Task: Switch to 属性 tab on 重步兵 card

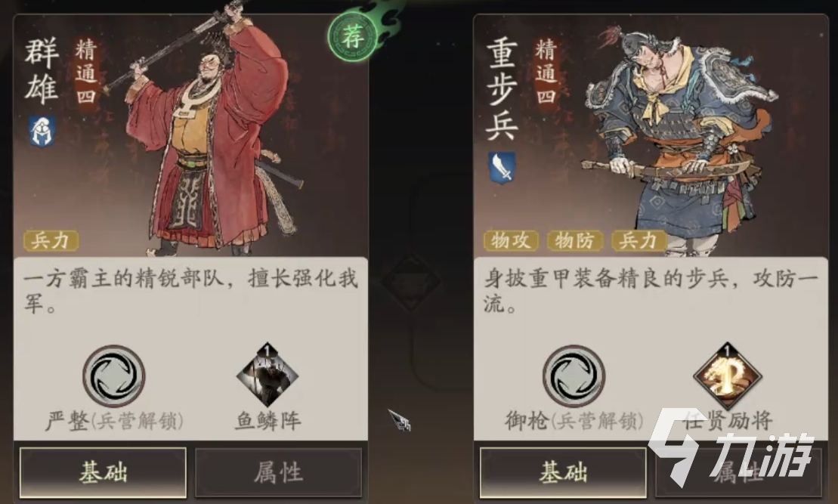Action: tap(738, 473)
